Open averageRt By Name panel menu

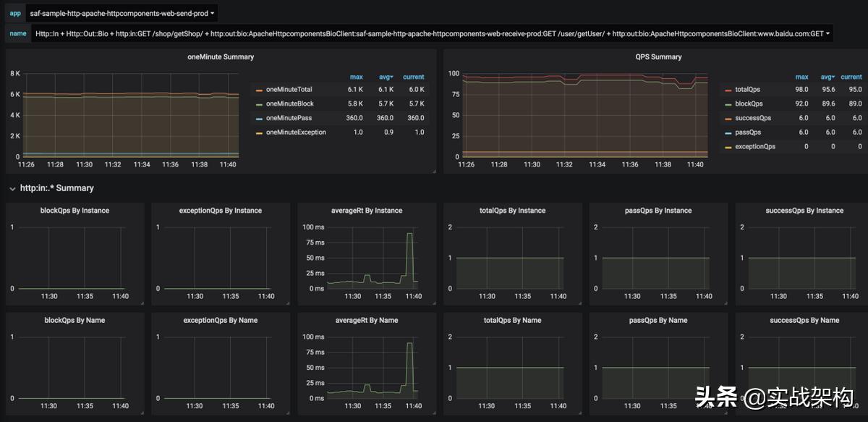367,320
